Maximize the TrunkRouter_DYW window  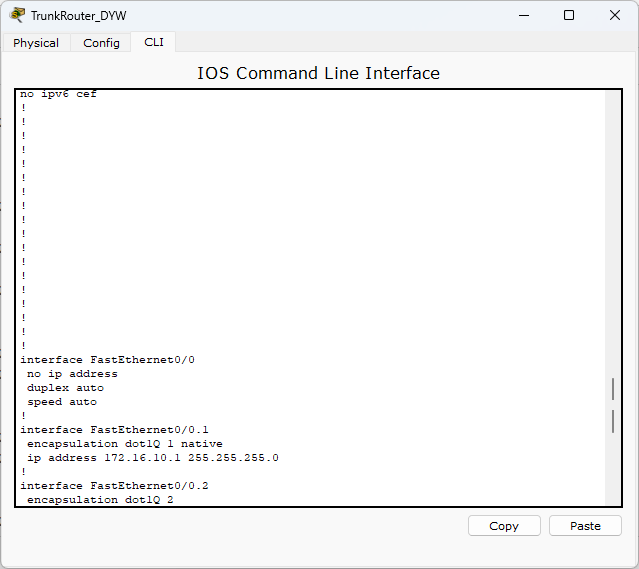tap(569, 15)
